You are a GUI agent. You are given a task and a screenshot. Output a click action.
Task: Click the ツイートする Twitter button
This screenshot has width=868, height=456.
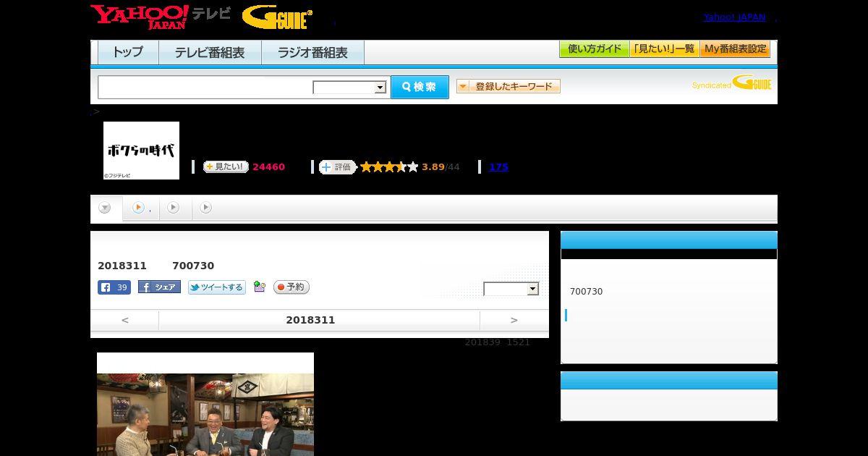coord(217,287)
